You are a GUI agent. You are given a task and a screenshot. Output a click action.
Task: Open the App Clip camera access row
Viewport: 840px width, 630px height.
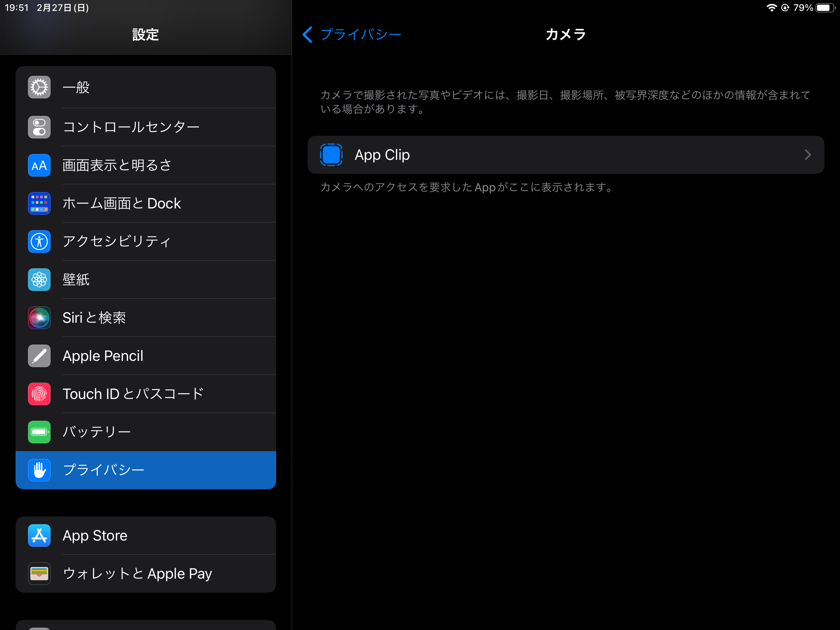pos(565,155)
